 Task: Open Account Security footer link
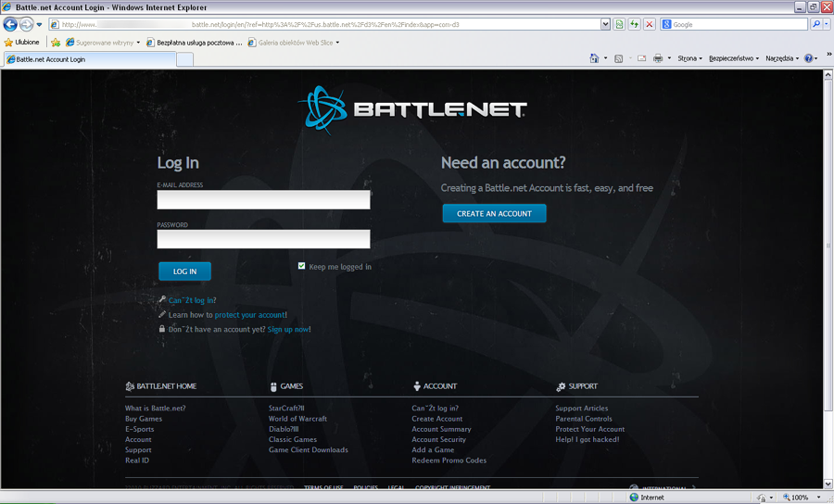[x=439, y=440]
